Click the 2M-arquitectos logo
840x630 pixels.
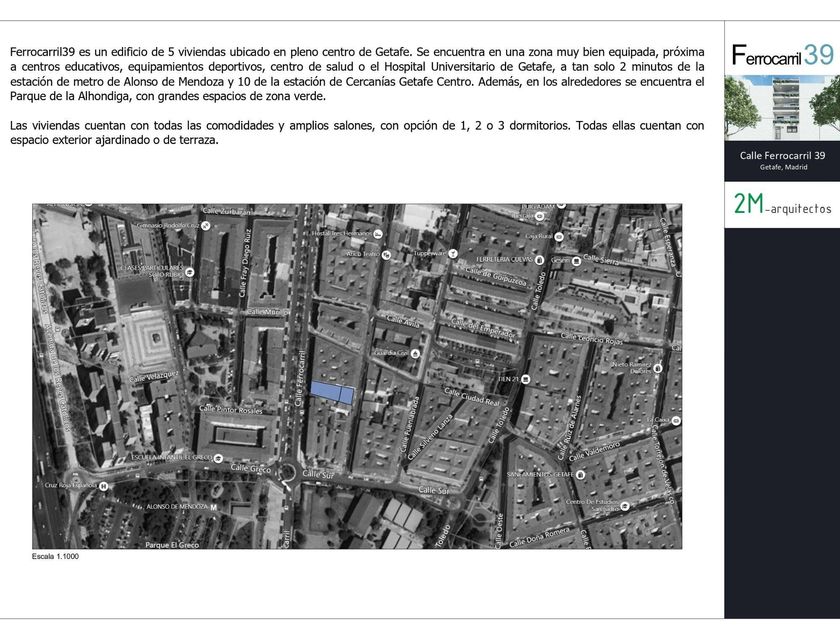pyautogui.click(x=782, y=204)
